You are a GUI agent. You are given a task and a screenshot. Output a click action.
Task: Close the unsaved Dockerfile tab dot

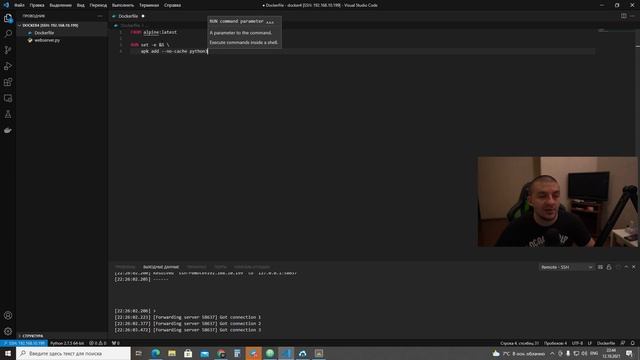click(x=143, y=16)
